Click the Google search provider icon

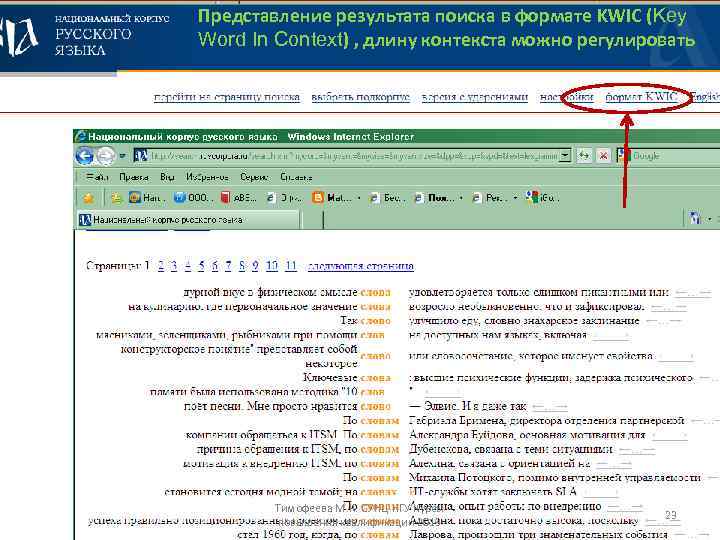coord(624,156)
